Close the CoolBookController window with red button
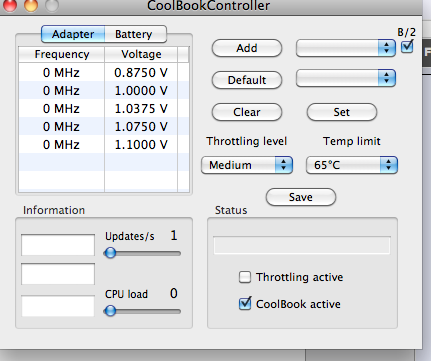The height and width of the screenshot is (361, 431). coord(10,5)
